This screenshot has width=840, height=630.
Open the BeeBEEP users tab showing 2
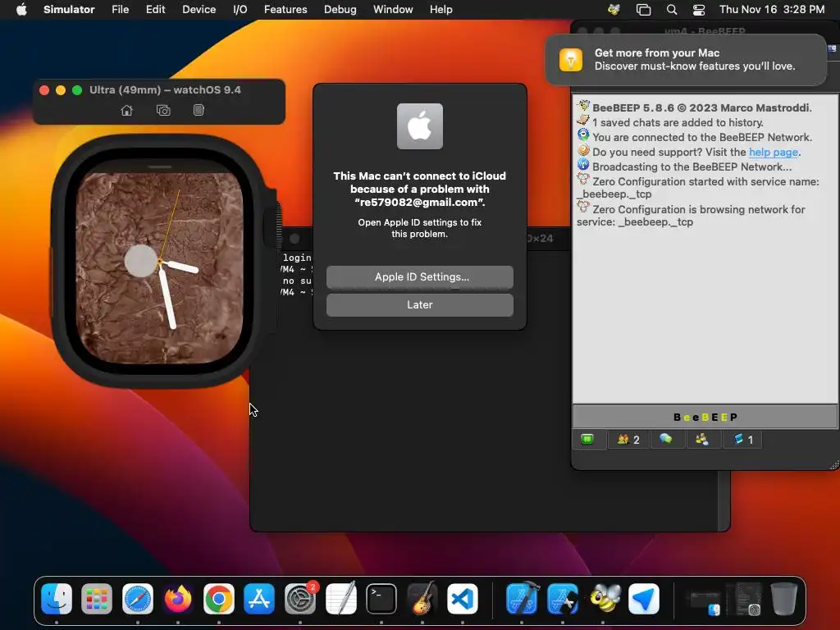[628, 440]
